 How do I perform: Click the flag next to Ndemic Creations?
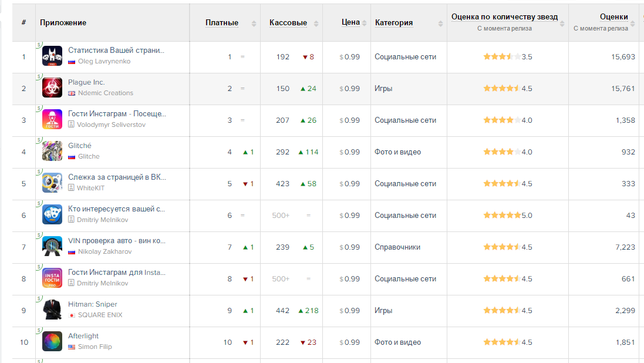72,93
